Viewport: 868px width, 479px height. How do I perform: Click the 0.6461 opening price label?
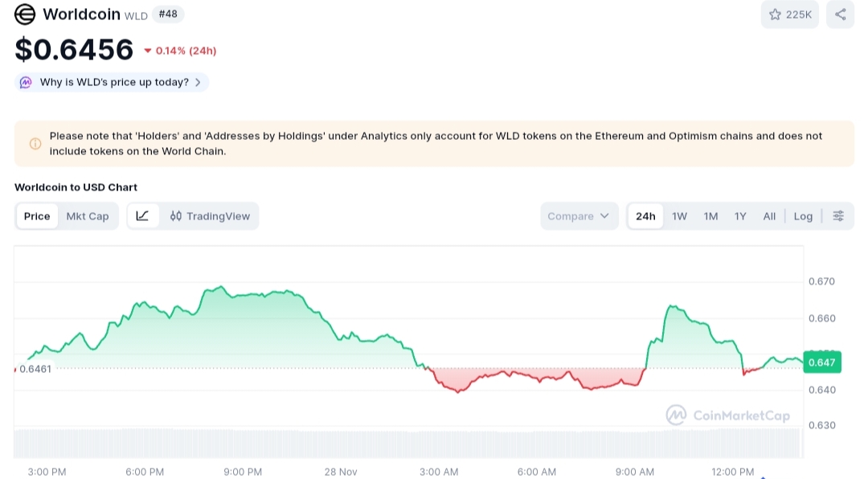click(x=35, y=369)
